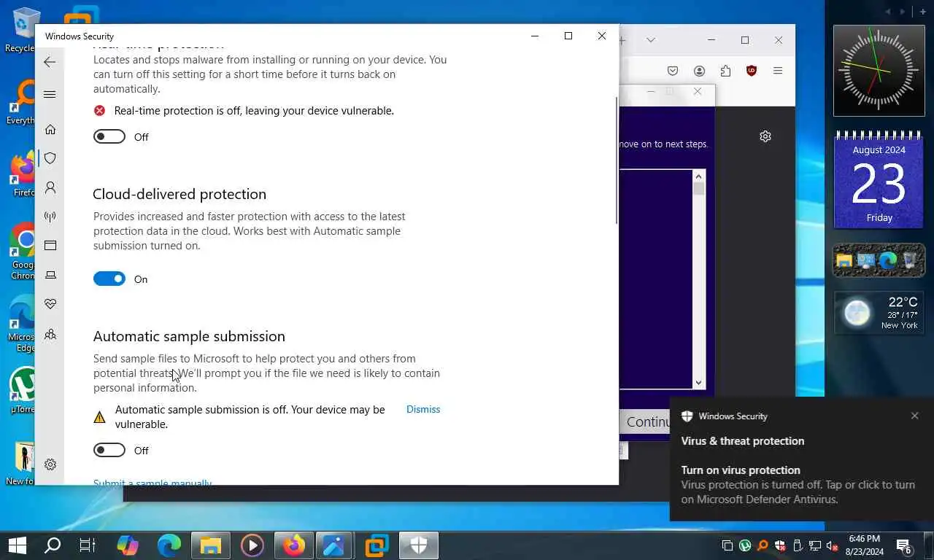Select Virus & threat protection shield icon
Viewport: 934px width, 560px height.
[50, 158]
